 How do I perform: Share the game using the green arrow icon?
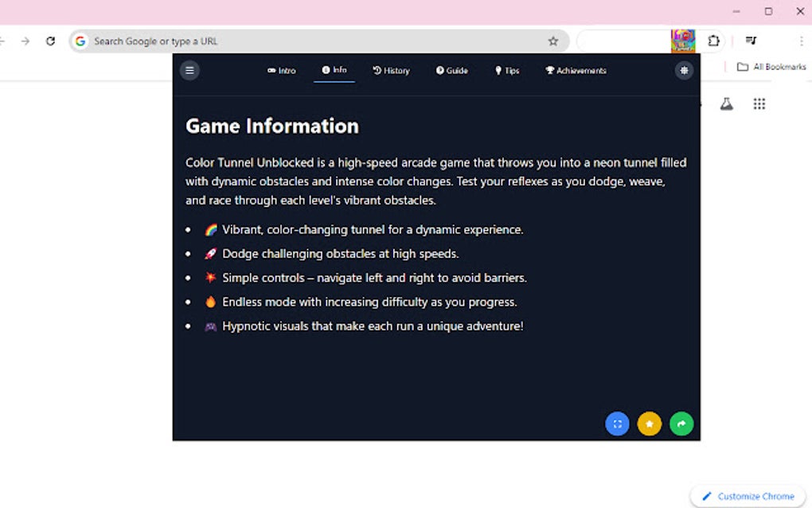681,424
